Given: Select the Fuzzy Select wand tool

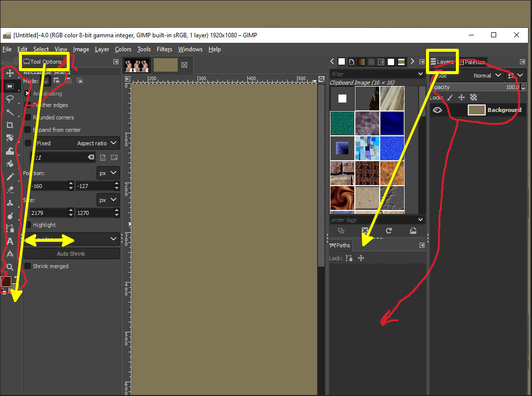Looking at the screenshot, I should click(x=10, y=112).
